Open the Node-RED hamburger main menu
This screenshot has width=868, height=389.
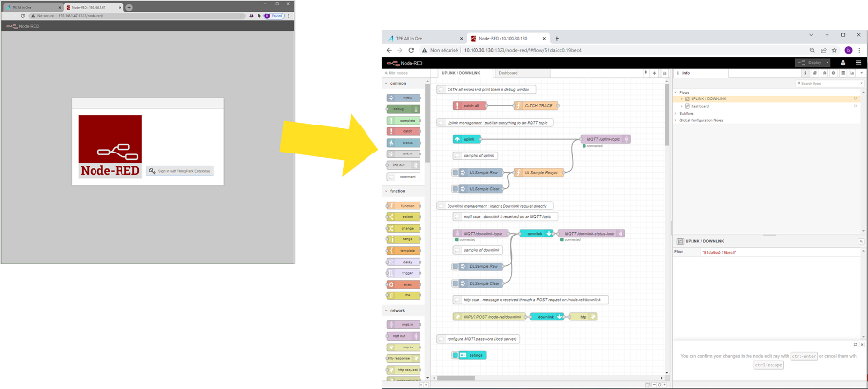[858, 62]
